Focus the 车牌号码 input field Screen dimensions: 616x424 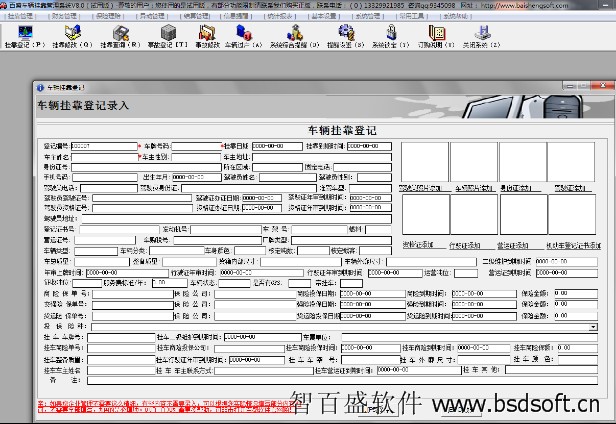(196, 146)
